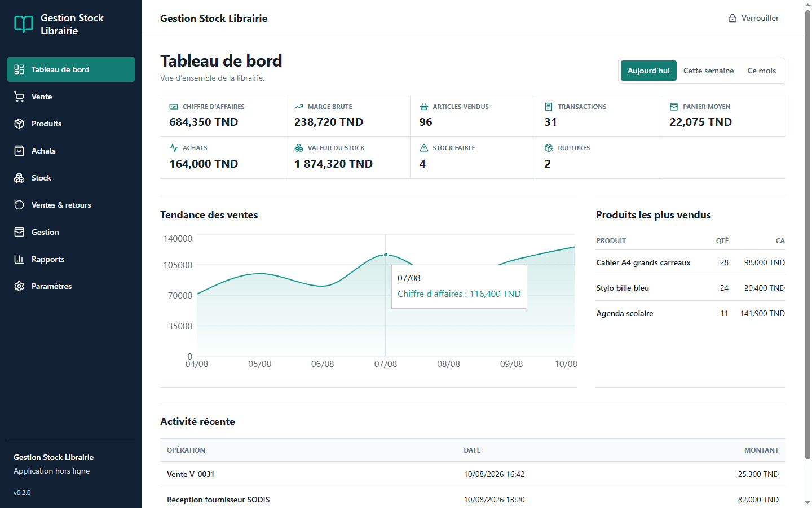Click the Panier moyen card icon
This screenshot has width=812, height=508.
tap(674, 107)
